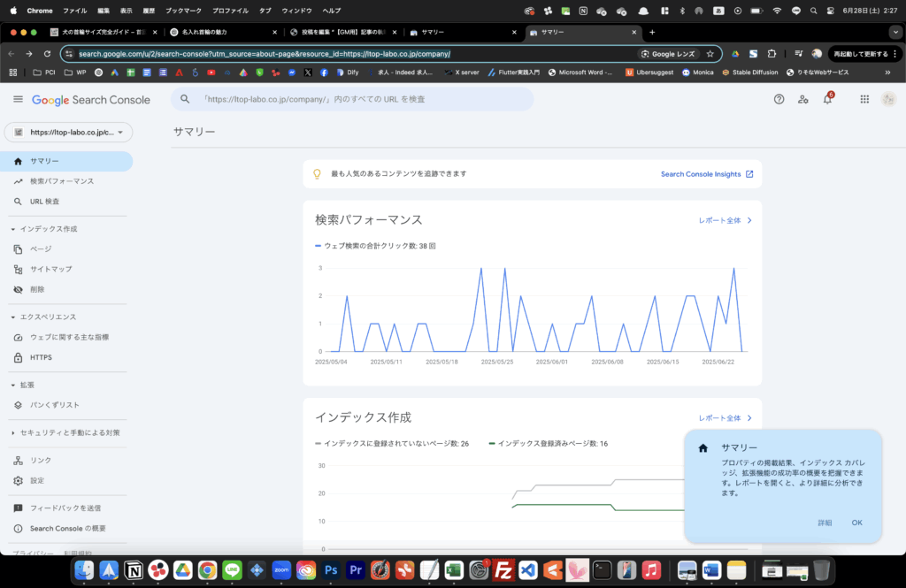Open the 削除 removals page

(37, 289)
